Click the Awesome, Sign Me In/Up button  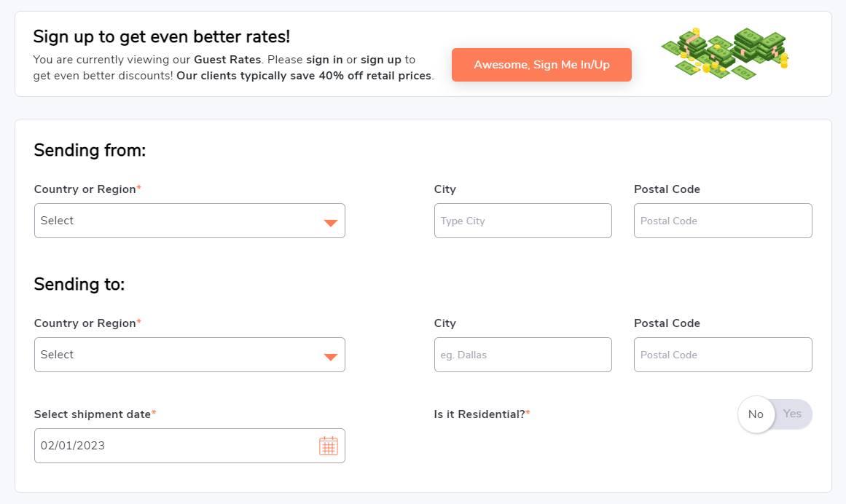point(541,65)
